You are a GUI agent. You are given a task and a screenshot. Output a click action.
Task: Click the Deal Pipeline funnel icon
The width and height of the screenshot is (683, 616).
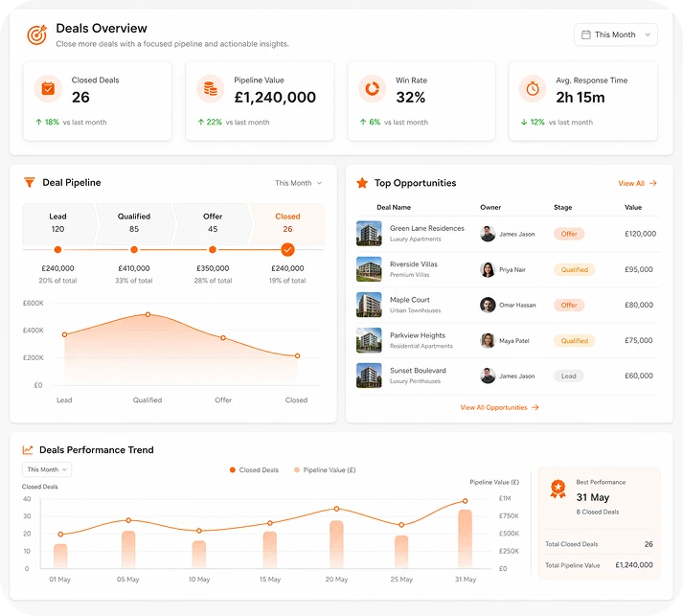click(x=29, y=183)
